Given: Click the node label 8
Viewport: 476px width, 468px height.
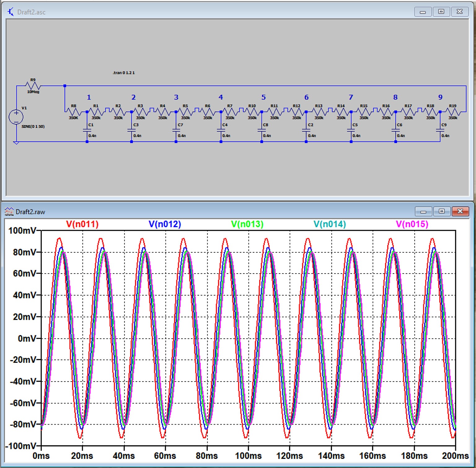Looking at the screenshot, I should tap(395, 97).
